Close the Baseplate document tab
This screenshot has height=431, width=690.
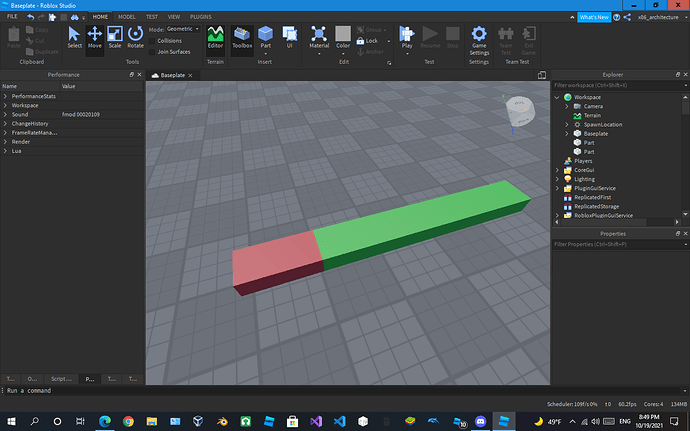click(191, 75)
